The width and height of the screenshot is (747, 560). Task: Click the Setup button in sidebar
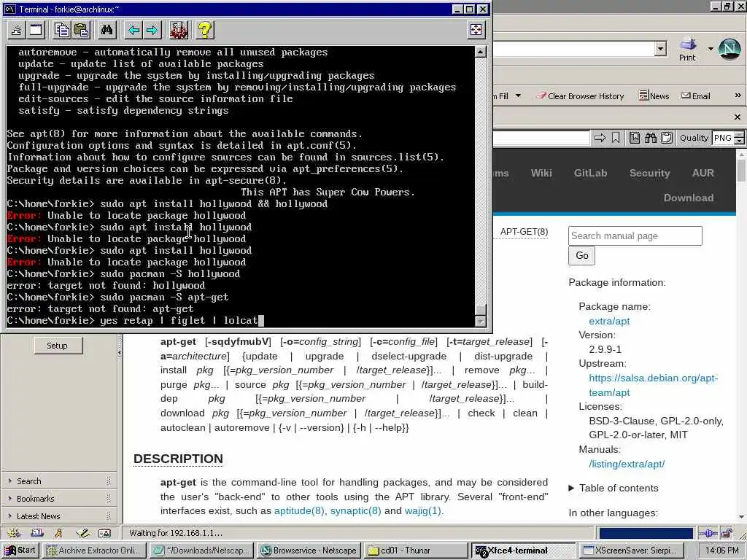(58, 346)
